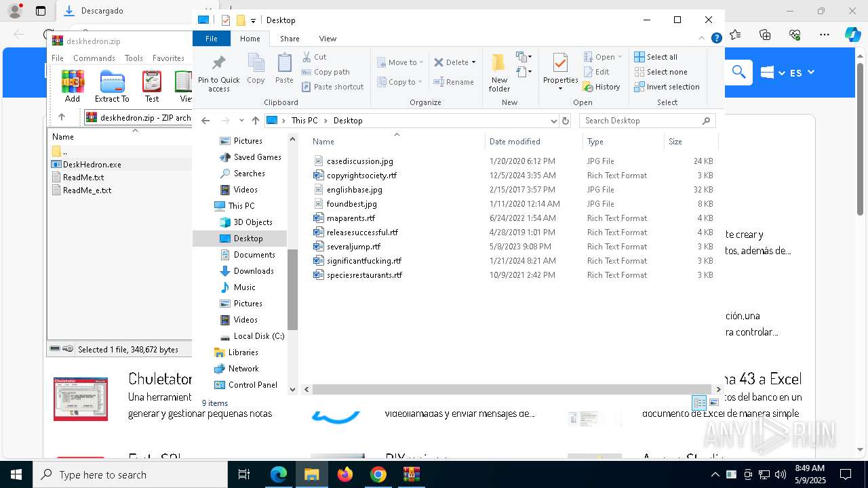Select englishbase.jpg file

[354, 190]
